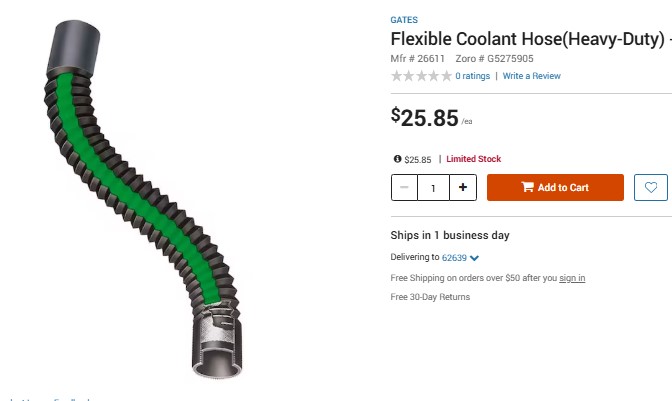Increase quantity with the plus button

pos(462,187)
